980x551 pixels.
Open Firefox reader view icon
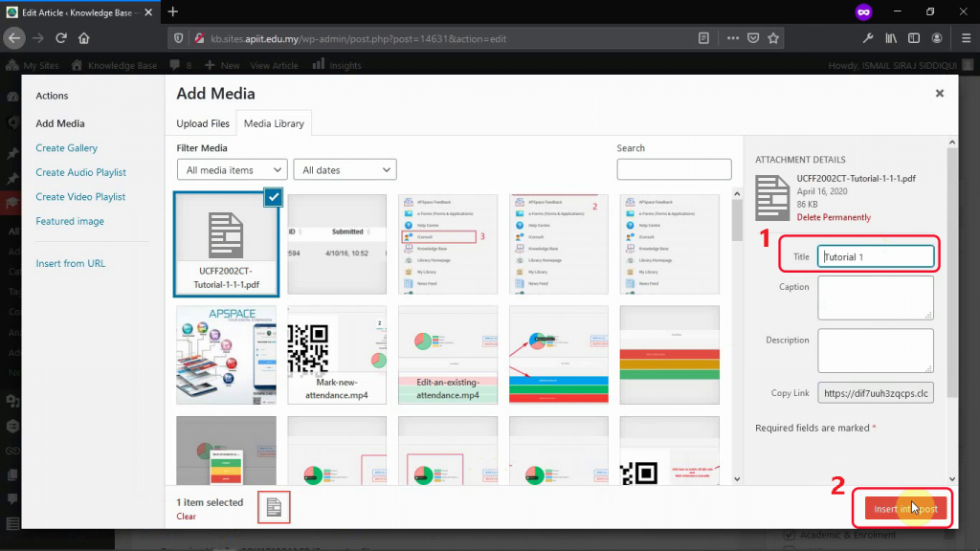pos(703,38)
